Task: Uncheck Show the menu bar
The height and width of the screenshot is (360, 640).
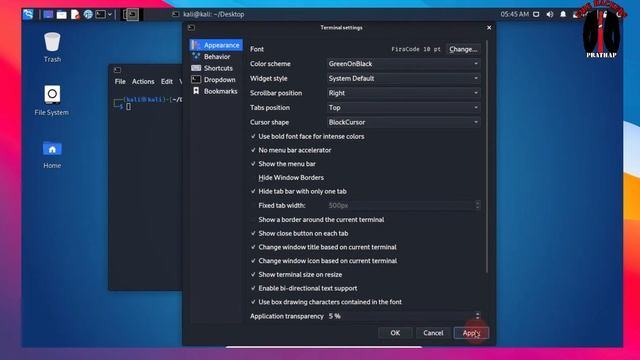Action: point(283,164)
